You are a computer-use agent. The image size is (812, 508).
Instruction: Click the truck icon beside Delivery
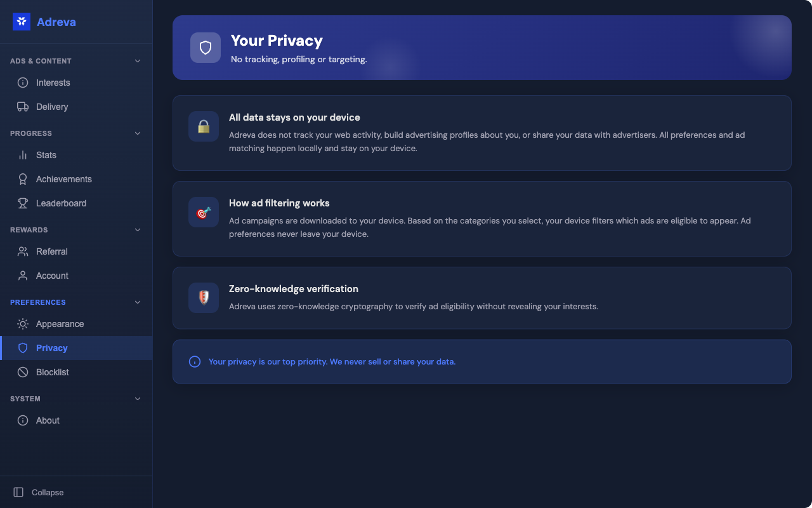[x=23, y=107]
